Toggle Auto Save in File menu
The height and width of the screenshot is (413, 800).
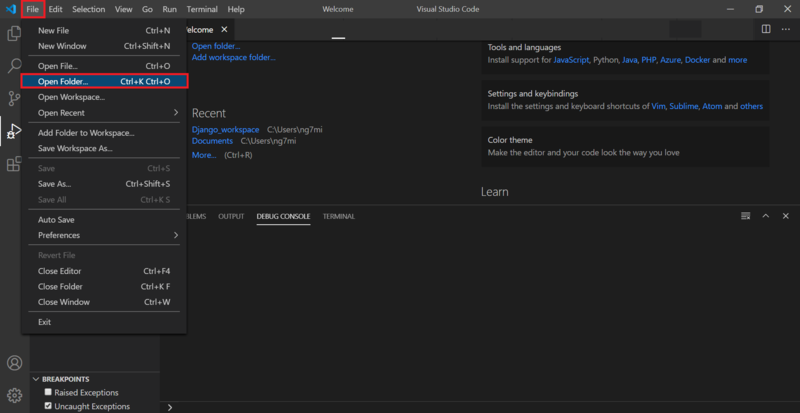[x=104, y=220]
